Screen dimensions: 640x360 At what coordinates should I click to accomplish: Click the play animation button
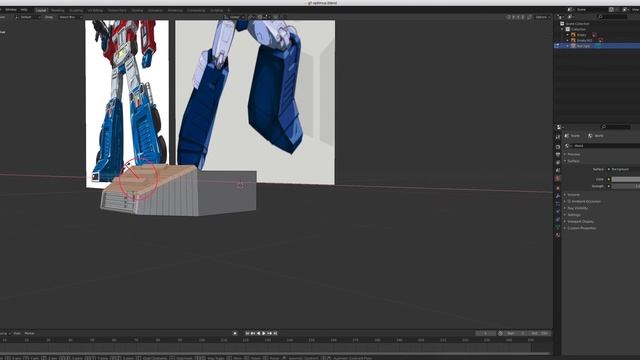click(264, 333)
